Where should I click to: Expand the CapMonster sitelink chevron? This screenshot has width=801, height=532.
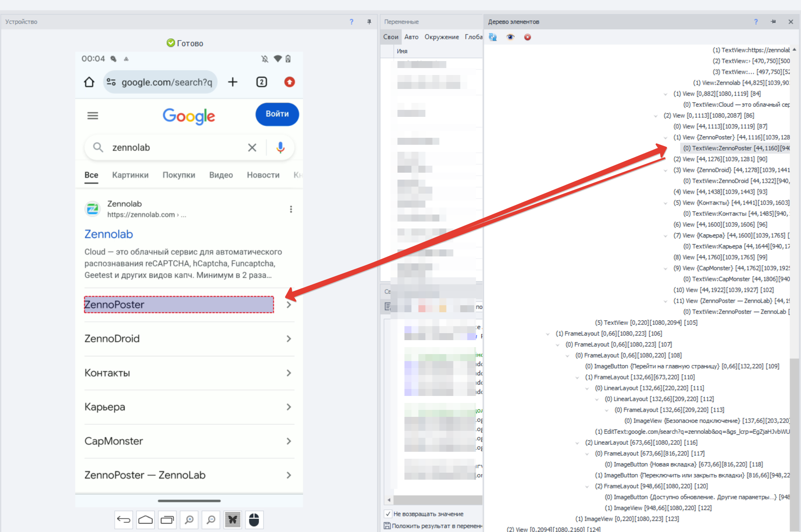point(289,441)
